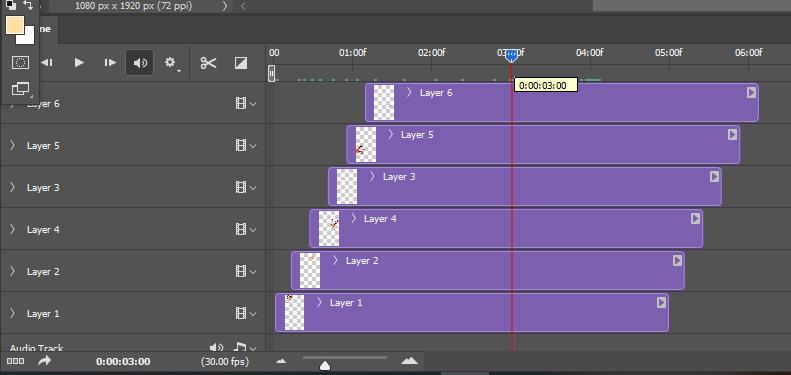Expand Layer 2 track properties

pyautogui.click(x=13, y=271)
